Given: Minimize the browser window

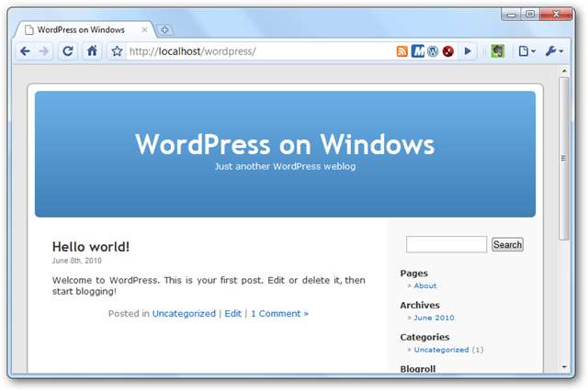Looking at the screenshot, I should click(x=511, y=15).
